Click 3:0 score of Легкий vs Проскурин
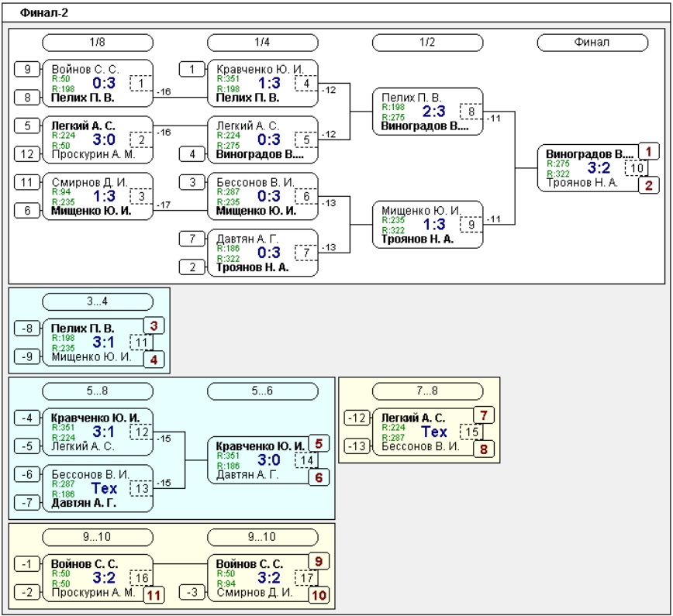 (104, 139)
